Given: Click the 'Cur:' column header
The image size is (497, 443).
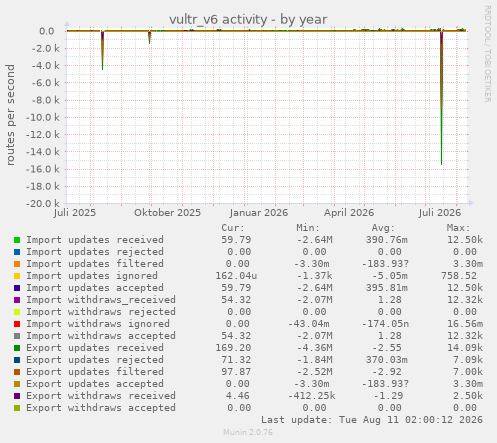Looking at the screenshot, I should click(233, 228).
